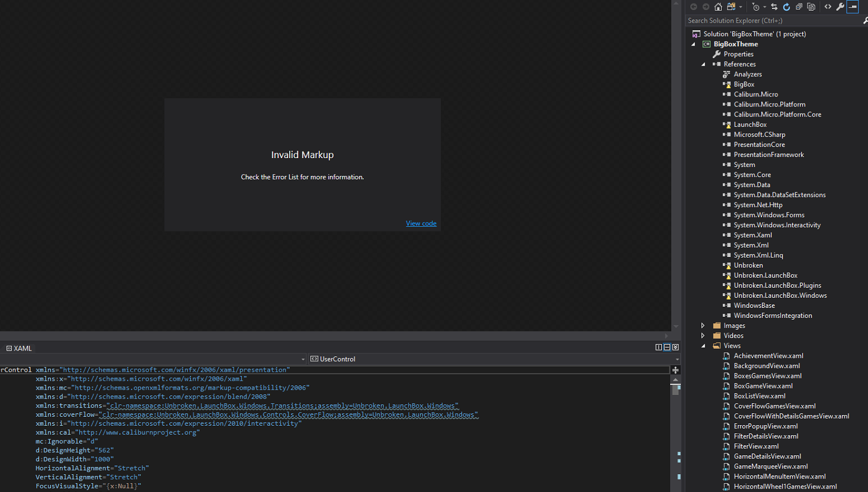Open FilterDetailsView.xaml
The image size is (868, 492).
765,436
